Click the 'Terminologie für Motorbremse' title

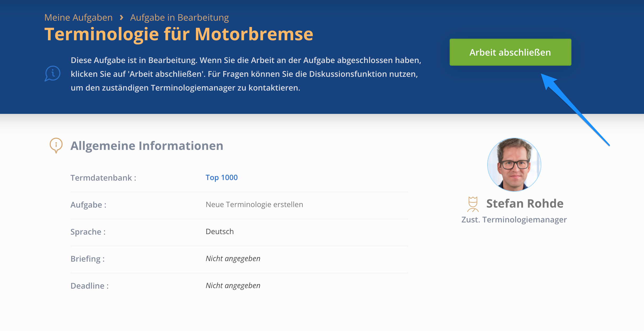coord(179,34)
